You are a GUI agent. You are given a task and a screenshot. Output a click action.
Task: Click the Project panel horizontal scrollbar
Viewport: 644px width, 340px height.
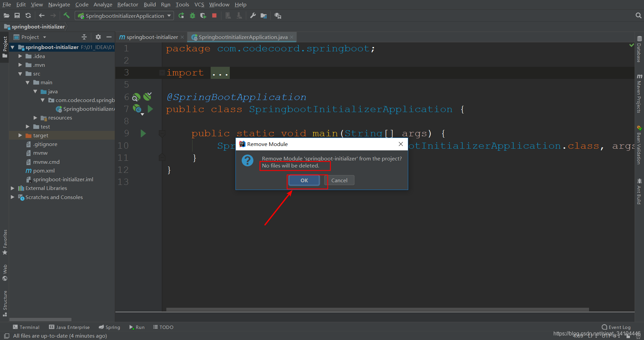tap(40, 320)
